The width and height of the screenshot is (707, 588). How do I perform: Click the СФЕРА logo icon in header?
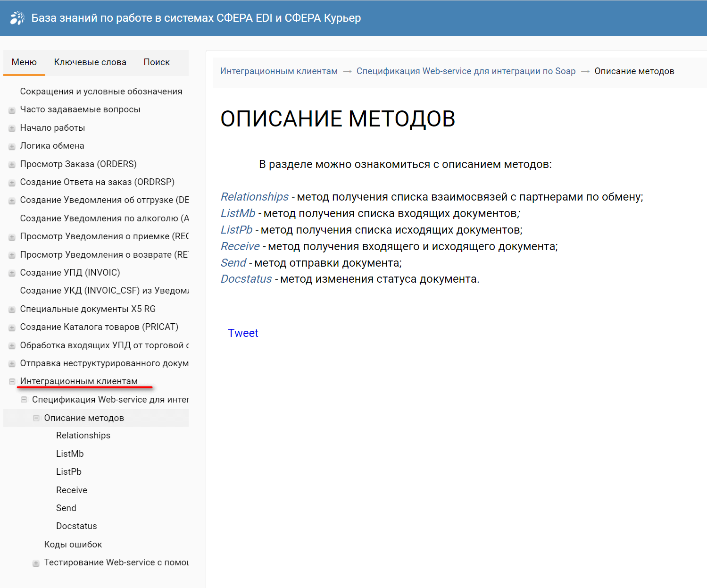[17, 18]
